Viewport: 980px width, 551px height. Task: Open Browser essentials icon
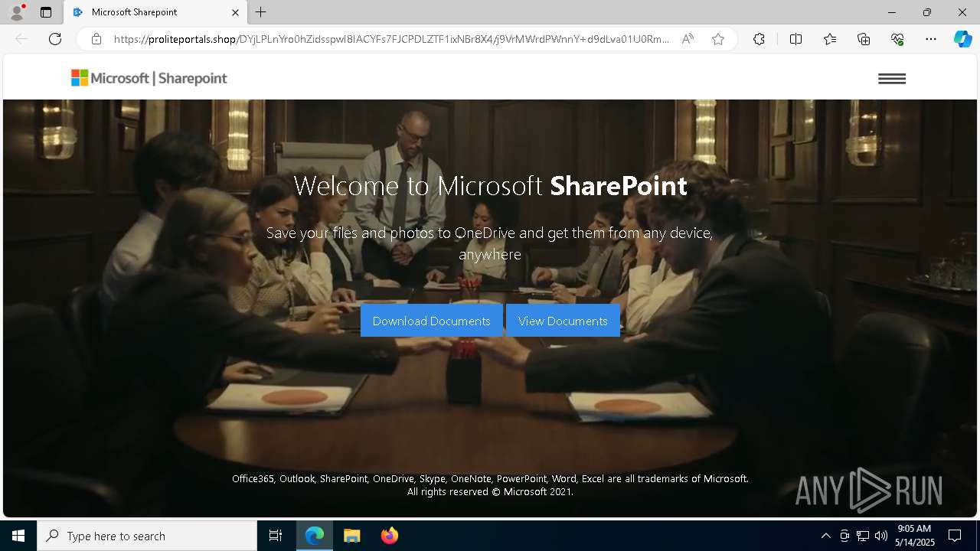point(897,39)
